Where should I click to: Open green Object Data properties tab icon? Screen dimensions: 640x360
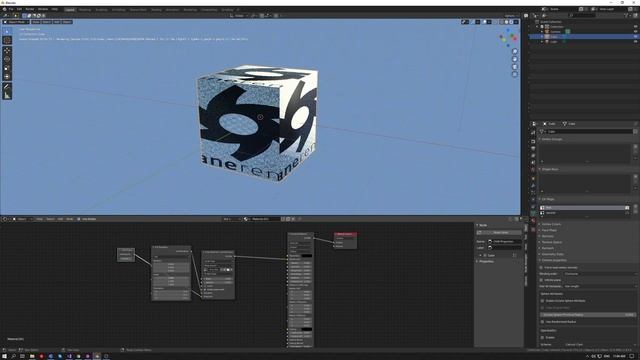[533, 213]
